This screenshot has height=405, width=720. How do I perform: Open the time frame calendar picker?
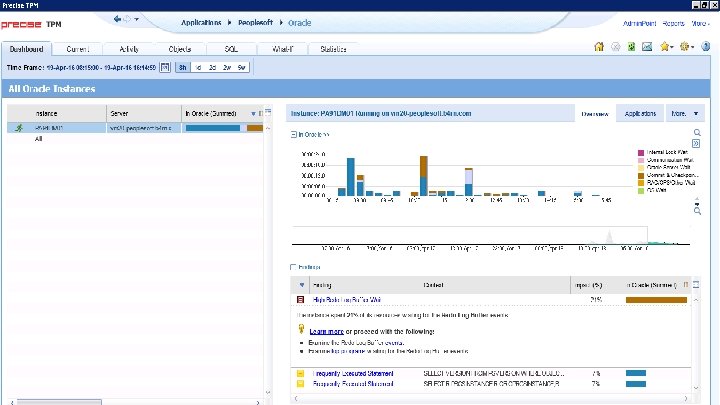click(165, 68)
